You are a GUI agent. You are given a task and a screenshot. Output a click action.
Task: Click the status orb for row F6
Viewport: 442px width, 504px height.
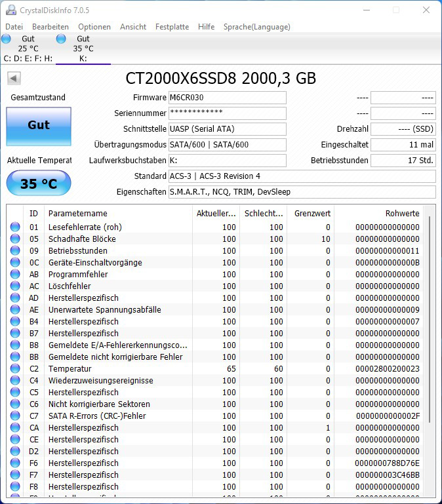click(x=15, y=463)
